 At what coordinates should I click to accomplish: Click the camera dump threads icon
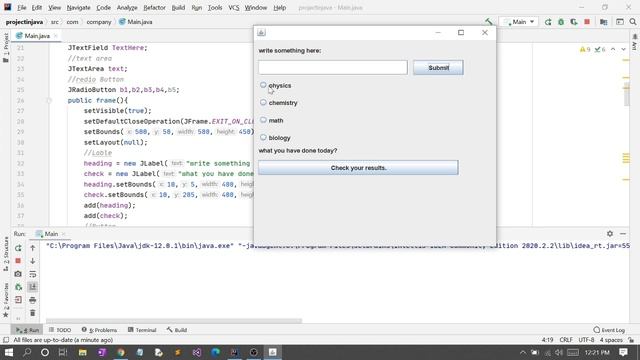(18, 274)
